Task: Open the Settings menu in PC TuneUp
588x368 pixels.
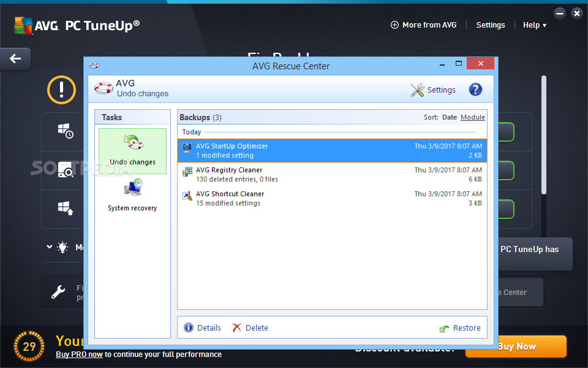Action: click(x=491, y=25)
